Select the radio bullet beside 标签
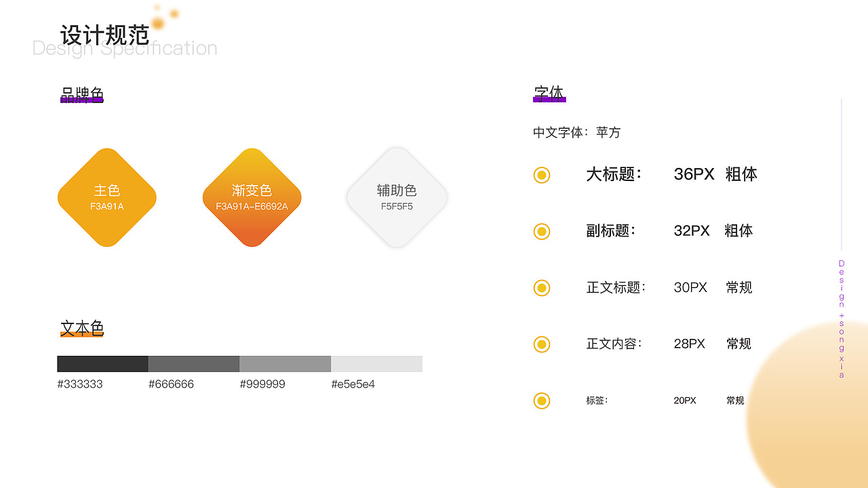The width and height of the screenshot is (868, 488). pyautogui.click(x=541, y=401)
